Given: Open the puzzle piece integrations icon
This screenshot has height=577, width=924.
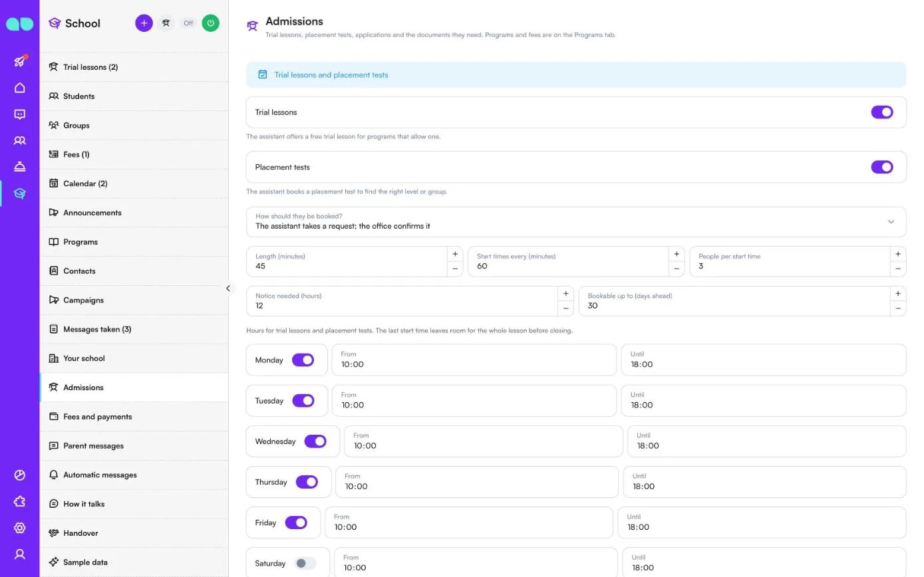Looking at the screenshot, I should [20, 501].
